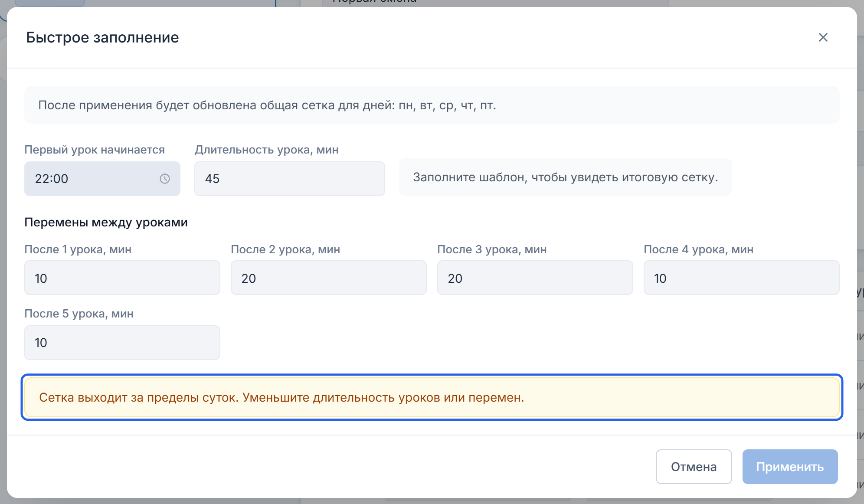Open the clock time picker icon
Screen dimensions: 864x504
tap(165, 179)
